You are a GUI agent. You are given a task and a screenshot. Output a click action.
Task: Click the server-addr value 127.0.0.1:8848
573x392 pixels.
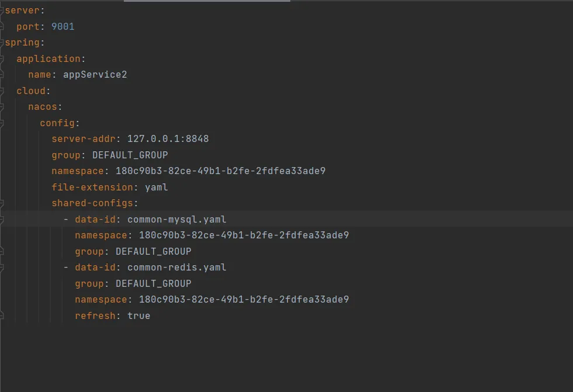coord(168,139)
